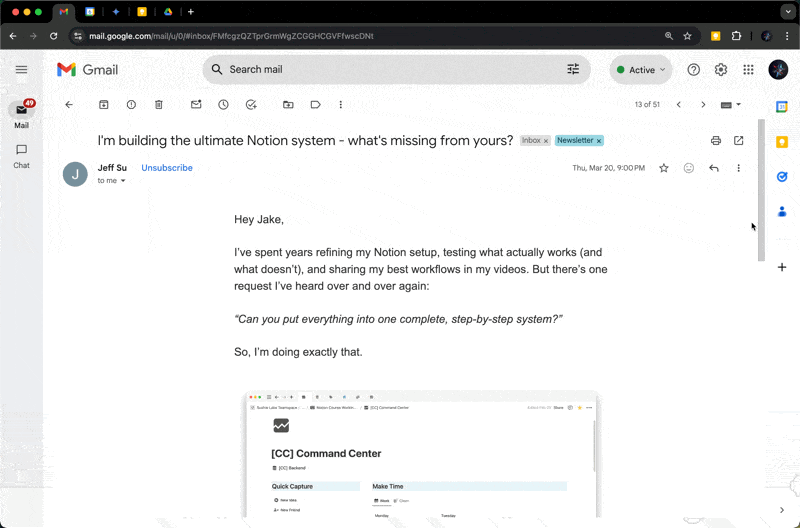This screenshot has height=528, width=800.
Task: Click Jeff Su's avatar
Action: click(75, 174)
